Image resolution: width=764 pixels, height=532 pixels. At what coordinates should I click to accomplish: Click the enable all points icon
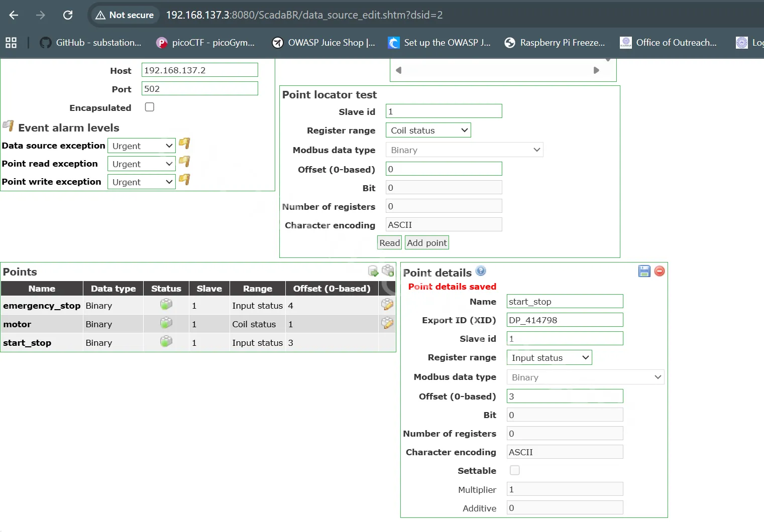point(373,271)
